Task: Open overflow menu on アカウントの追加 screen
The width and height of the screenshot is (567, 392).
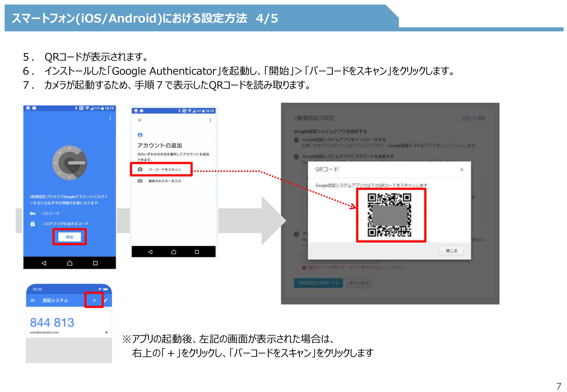Action: (210, 120)
